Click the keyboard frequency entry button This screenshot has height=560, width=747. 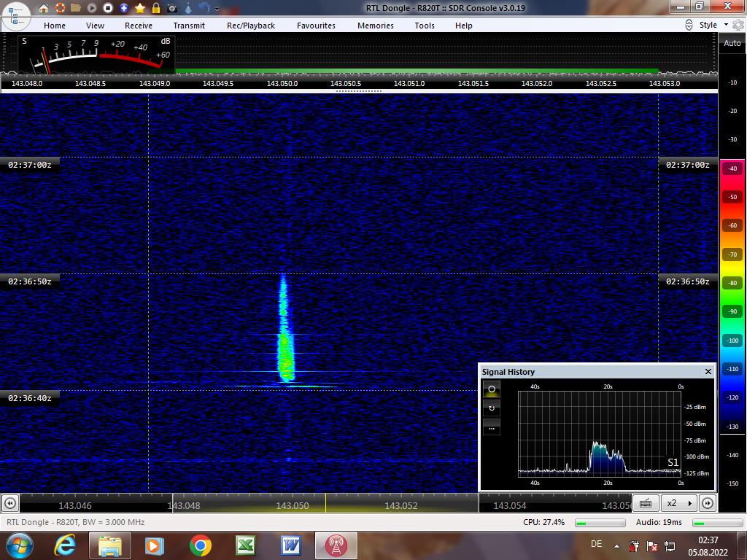[x=646, y=503]
